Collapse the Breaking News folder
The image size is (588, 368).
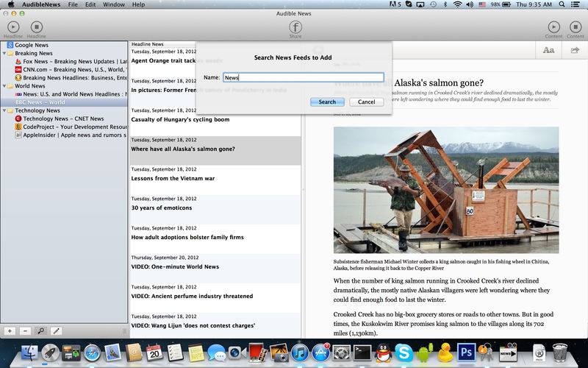pos(4,54)
